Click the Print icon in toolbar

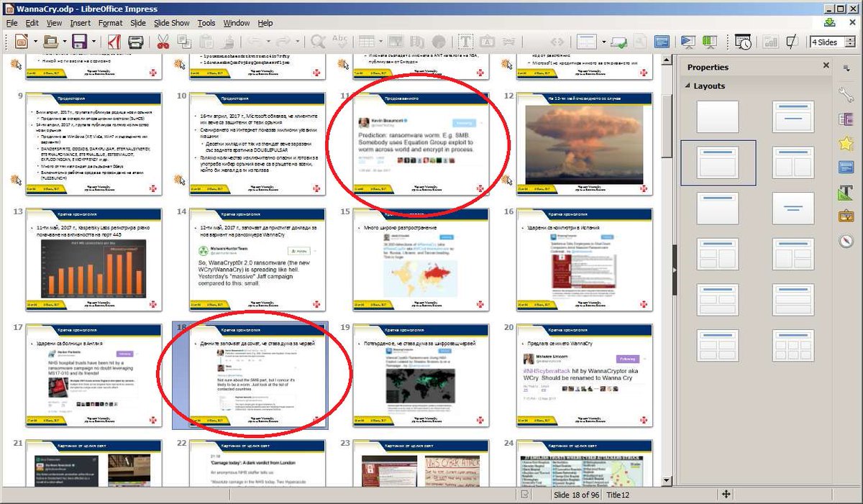[135, 42]
